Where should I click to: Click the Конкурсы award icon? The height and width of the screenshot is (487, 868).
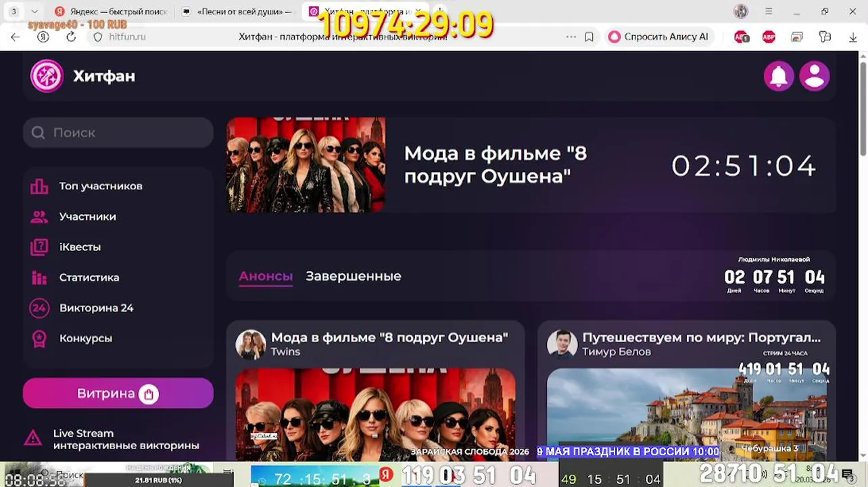tap(39, 338)
